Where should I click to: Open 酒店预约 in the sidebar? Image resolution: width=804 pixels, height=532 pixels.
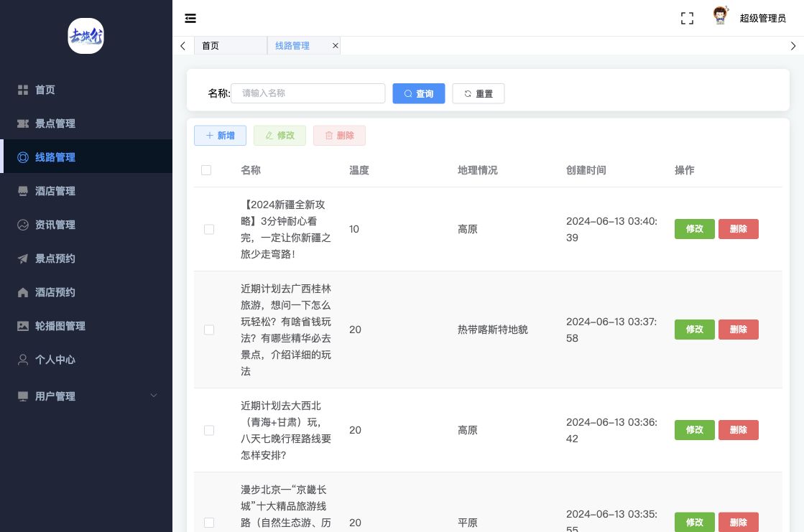coord(86,292)
